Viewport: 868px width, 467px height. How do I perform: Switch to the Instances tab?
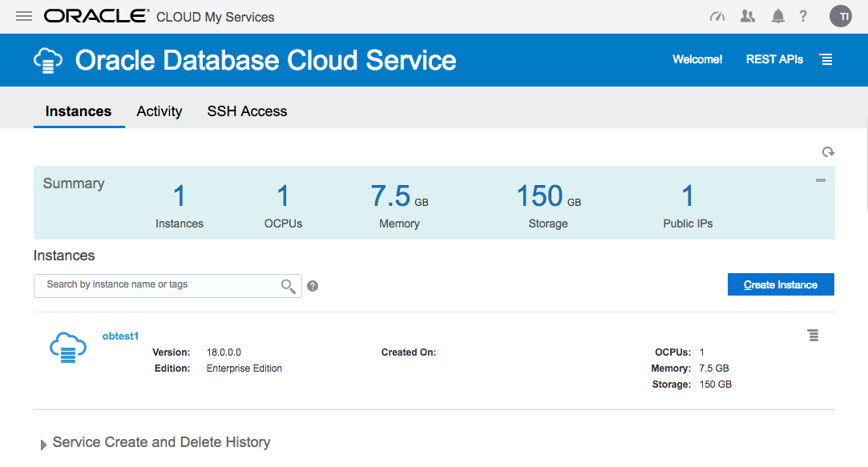[79, 111]
